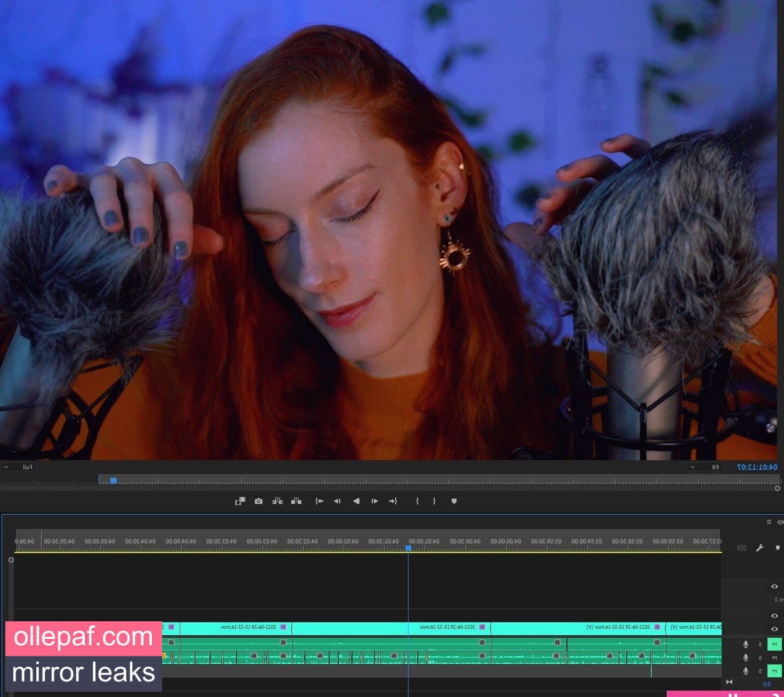784x697 pixels.
Task: Click the Lift button in the monitor
Action: (296, 501)
